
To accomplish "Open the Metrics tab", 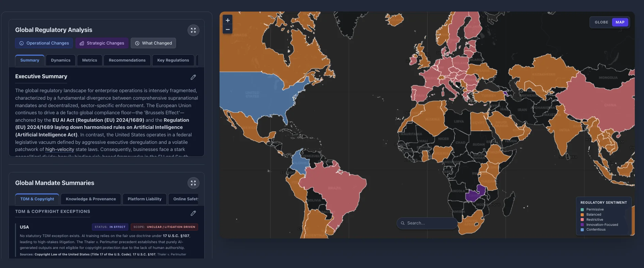I will (x=90, y=60).
